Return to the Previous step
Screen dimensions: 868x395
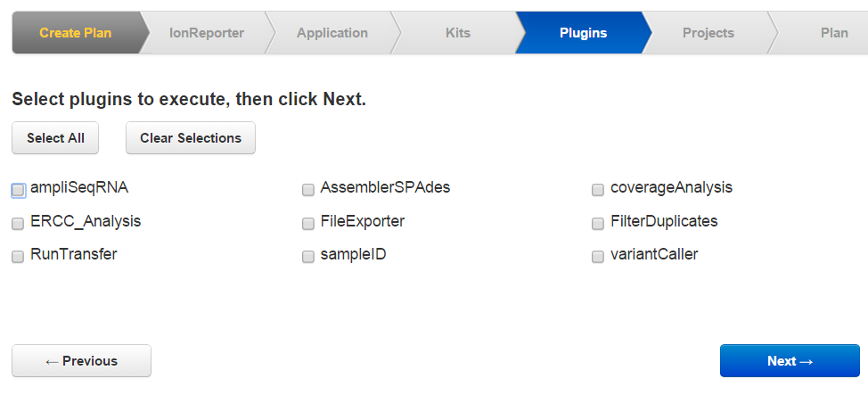81,361
